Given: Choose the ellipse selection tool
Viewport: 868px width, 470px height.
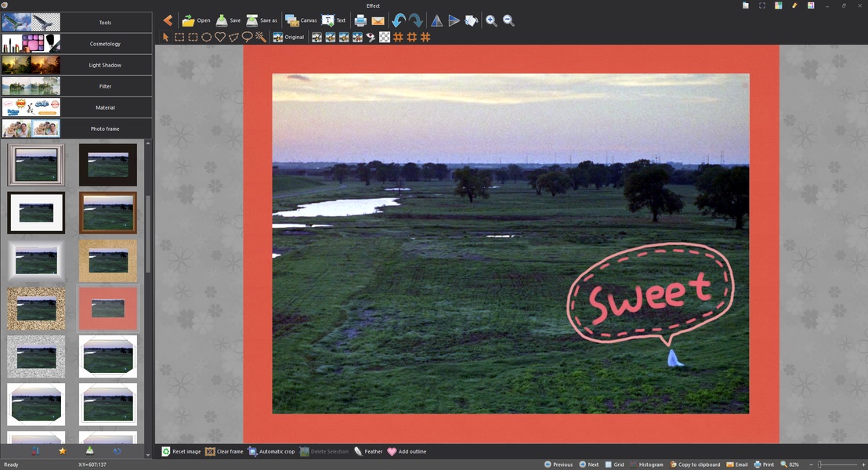Looking at the screenshot, I should point(207,37).
